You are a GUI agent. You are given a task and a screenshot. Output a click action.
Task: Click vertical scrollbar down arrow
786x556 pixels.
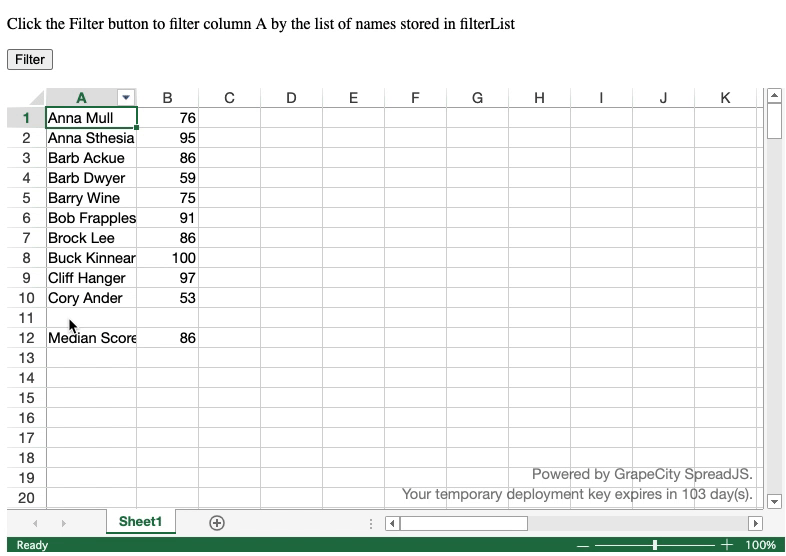[x=774, y=500]
